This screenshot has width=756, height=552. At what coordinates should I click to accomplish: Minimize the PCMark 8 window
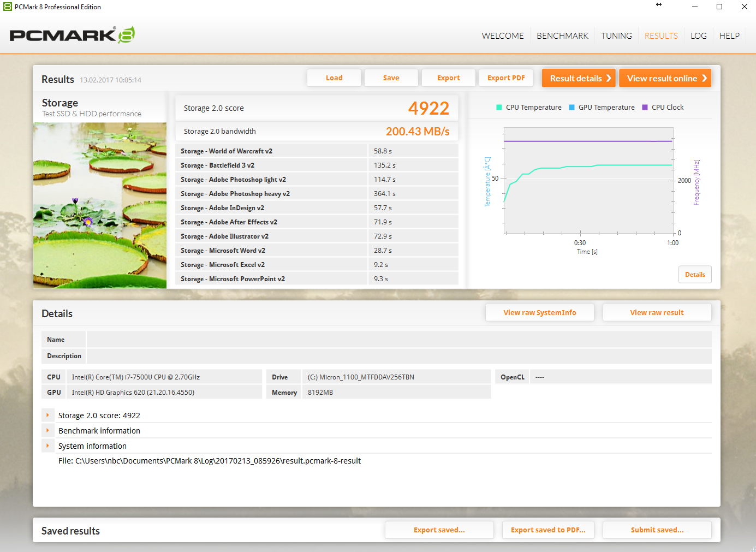(x=695, y=7)
